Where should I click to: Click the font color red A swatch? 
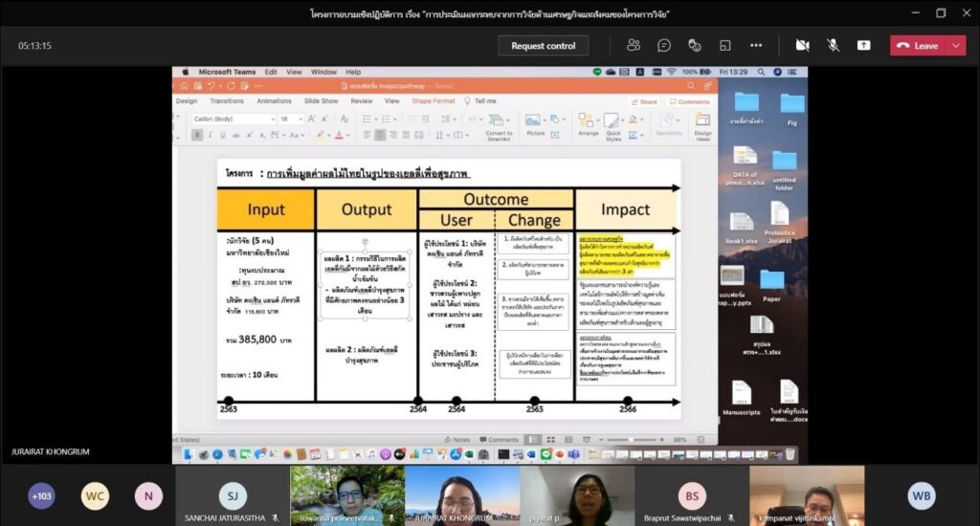[338, 135]
